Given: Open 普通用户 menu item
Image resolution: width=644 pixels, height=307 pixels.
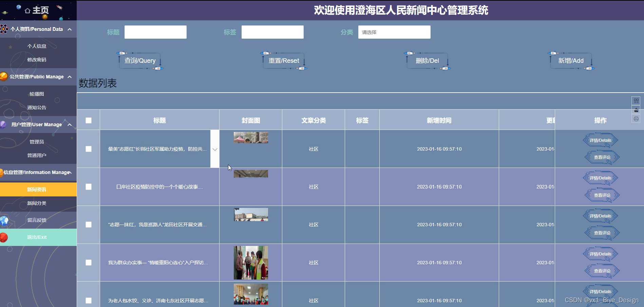Looking at the screenshot, I should [37, 155].
